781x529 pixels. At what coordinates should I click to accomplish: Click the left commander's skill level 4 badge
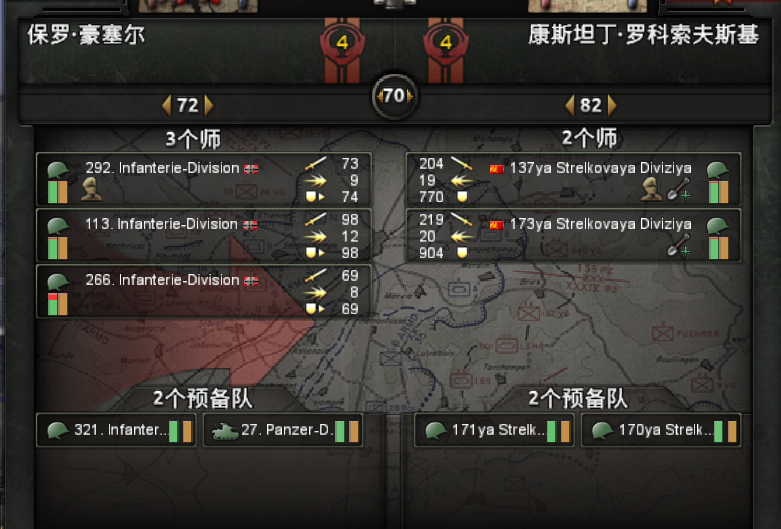click(342, 43)
